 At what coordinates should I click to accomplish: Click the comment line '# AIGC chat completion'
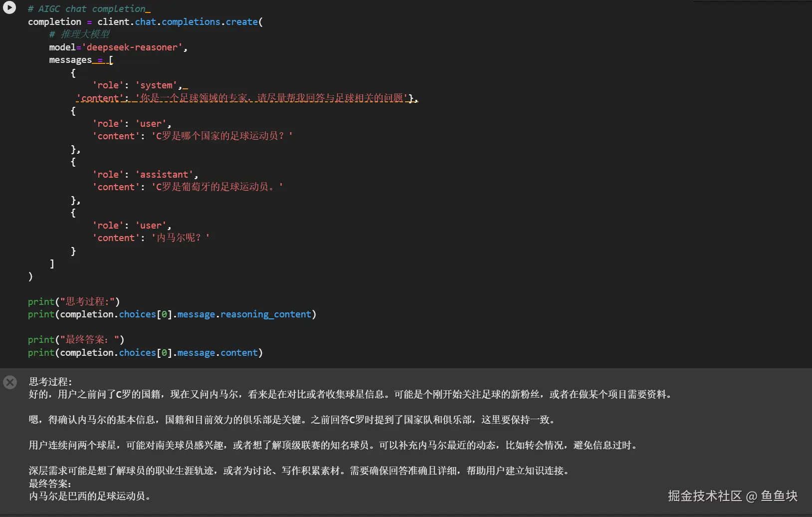(x=87, y=9)
